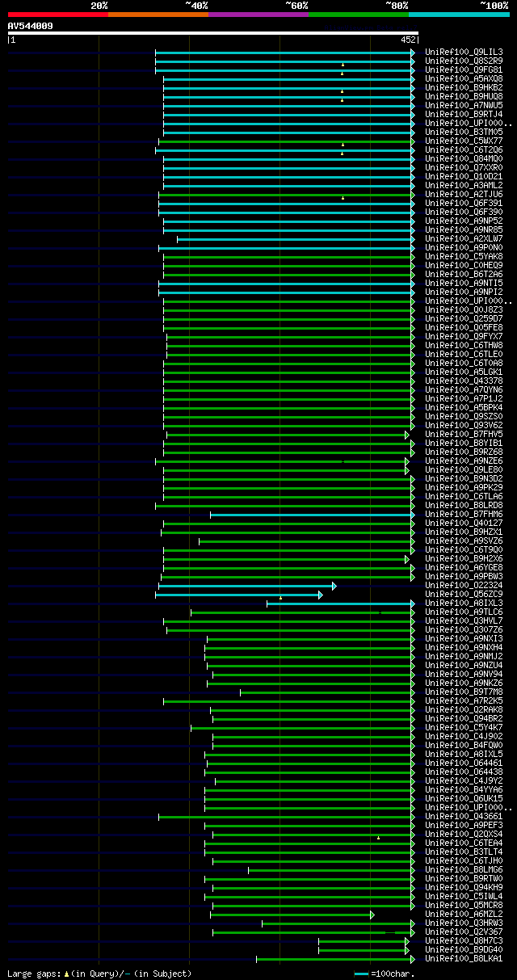
Task: Click the UniRef100_B7FHM6 label
Action: click(x=464, y=514)
